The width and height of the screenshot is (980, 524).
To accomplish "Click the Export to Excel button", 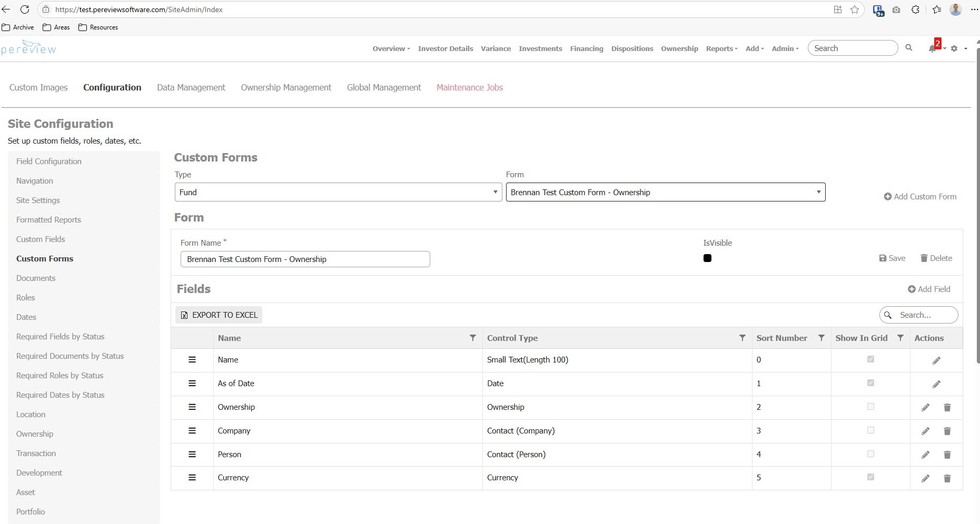I will click(x=219, y=315).
